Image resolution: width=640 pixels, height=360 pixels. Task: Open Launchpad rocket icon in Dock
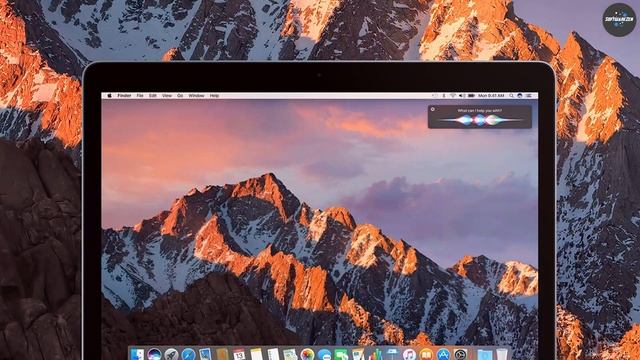coord(171,354)
